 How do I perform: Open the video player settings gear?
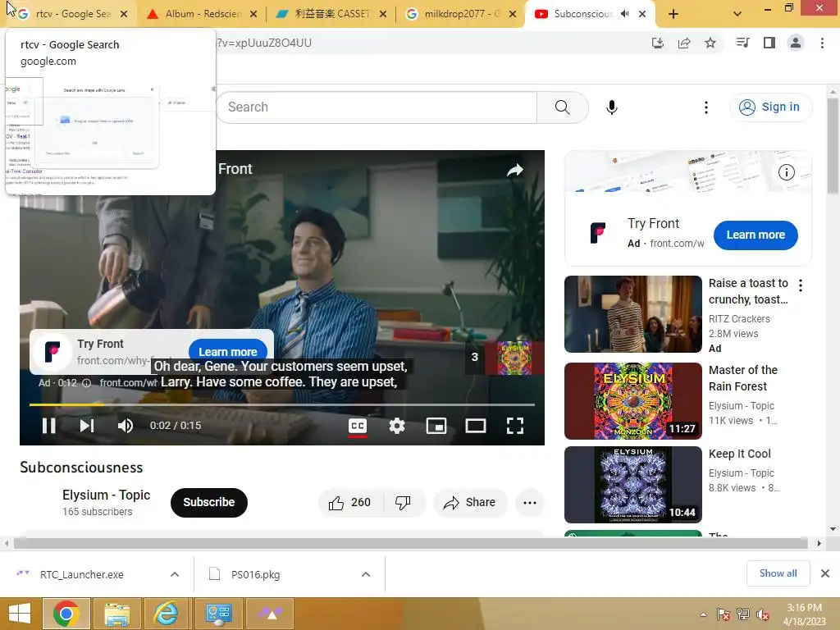[x=397, y=427]
